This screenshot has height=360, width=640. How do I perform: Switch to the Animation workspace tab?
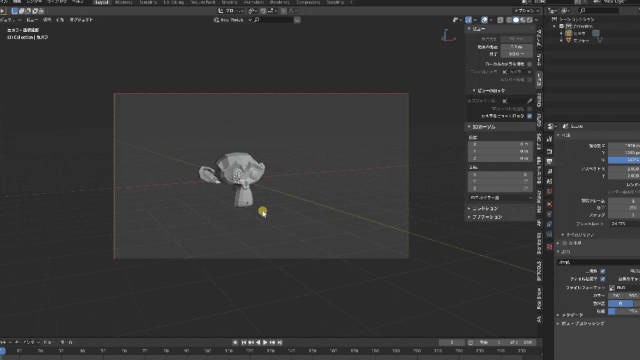pos(253,2)
